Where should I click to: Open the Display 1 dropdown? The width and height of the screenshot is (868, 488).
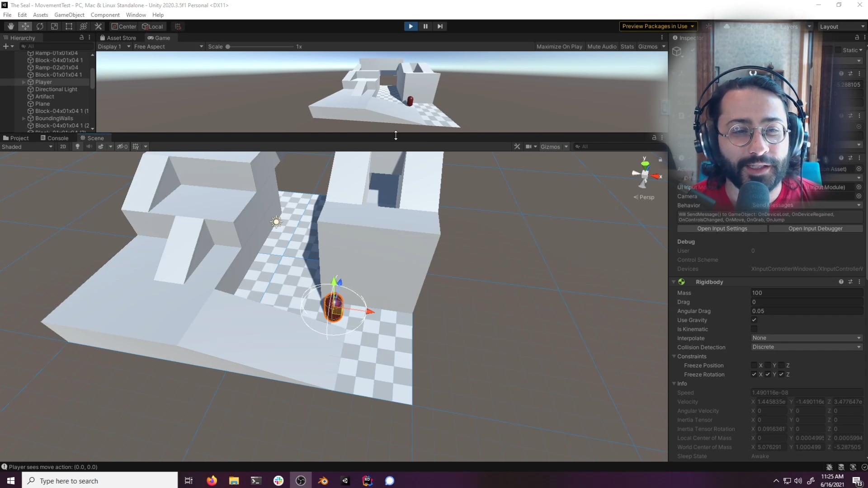pos(114,47)
